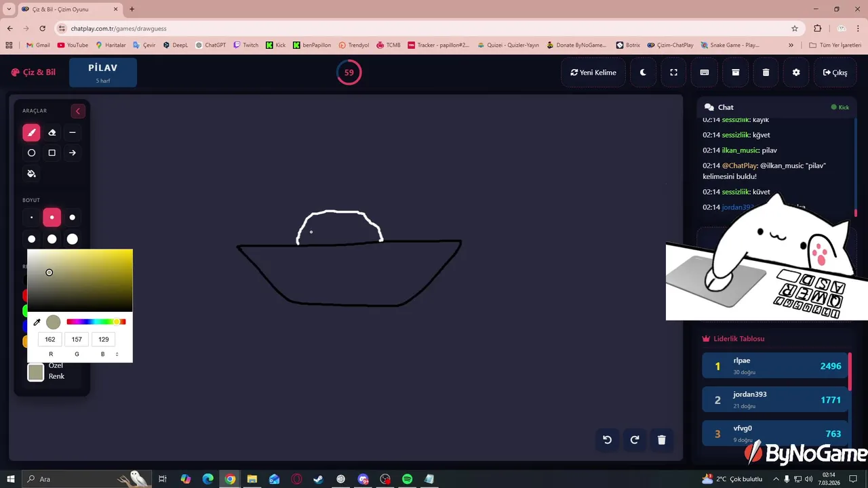Image resolution: width=868 pixels, height=488 pixels.
Task: Click the Özel Renk custom color swatch
Action: pyautogui.click(x=36, y=372)
